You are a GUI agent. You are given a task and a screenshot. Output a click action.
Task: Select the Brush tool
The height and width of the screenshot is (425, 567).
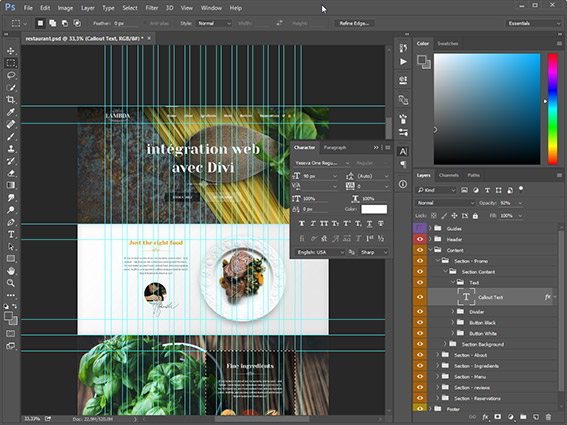point(11,136)
